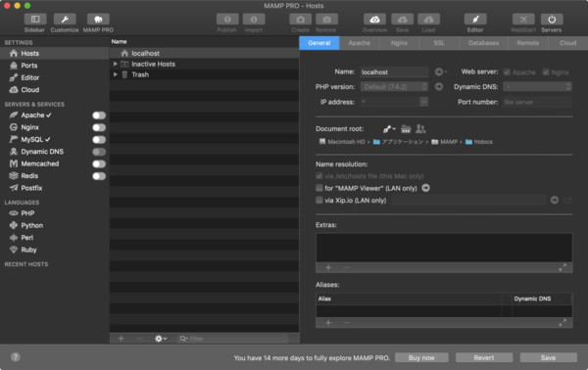Click the cloud Save toolbar icon

coord(403,20)
